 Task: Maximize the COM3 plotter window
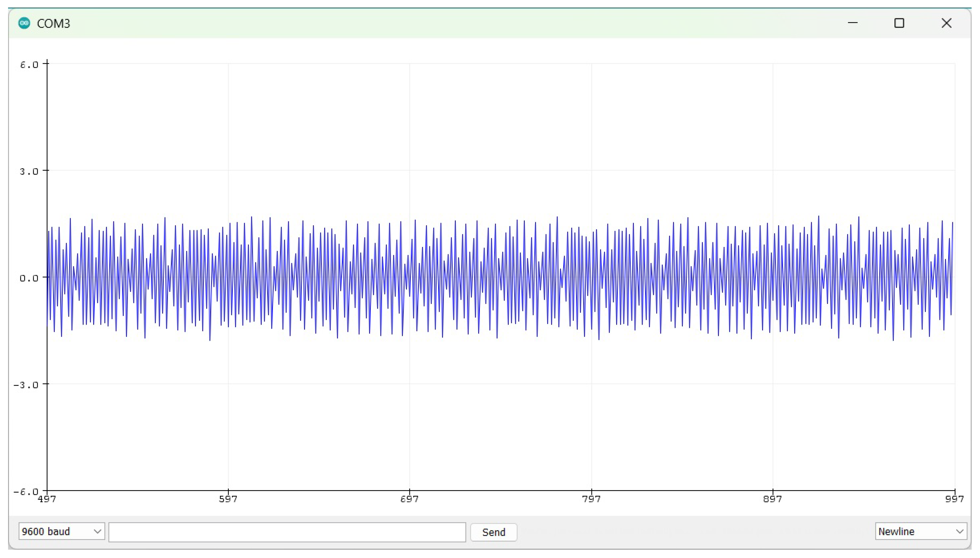coord(899,23)
